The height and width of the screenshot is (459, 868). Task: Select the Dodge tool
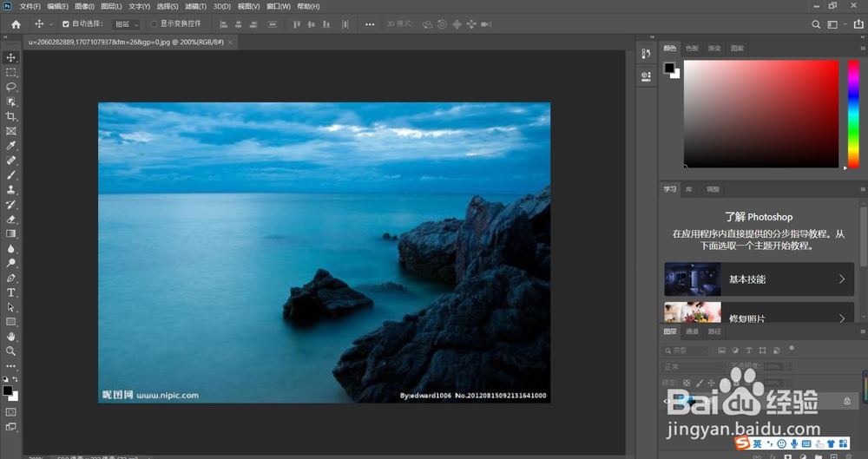pyautogui.click(x=11, y=263)
